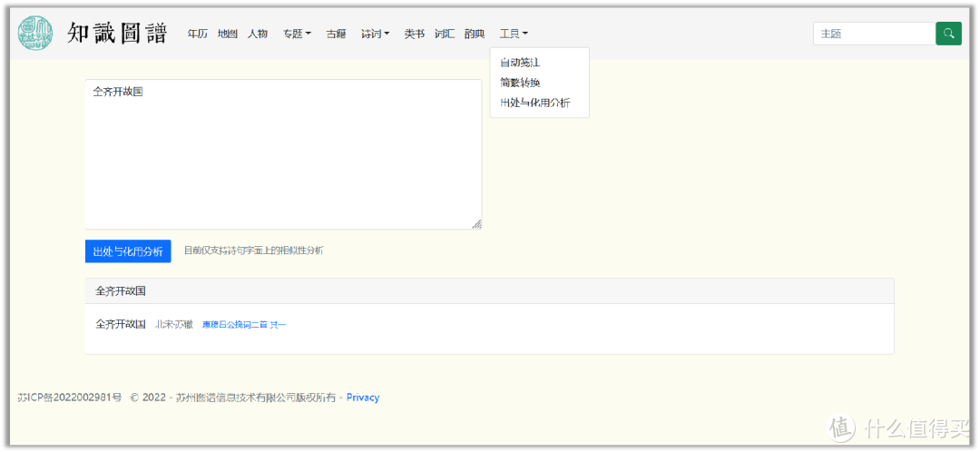Screen dimensions: 980x452
Task: Open the 年历 navigation item
Action: (x=197, y=34)
